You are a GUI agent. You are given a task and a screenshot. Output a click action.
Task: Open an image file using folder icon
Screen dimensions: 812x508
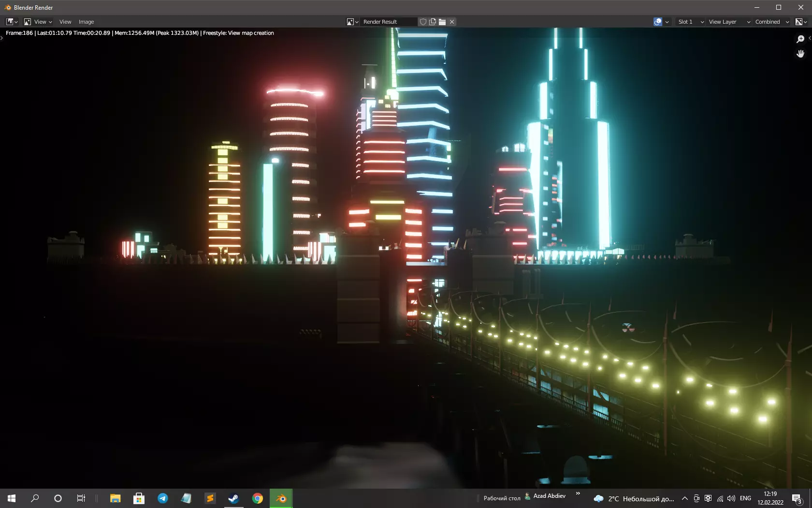(442, 22)
